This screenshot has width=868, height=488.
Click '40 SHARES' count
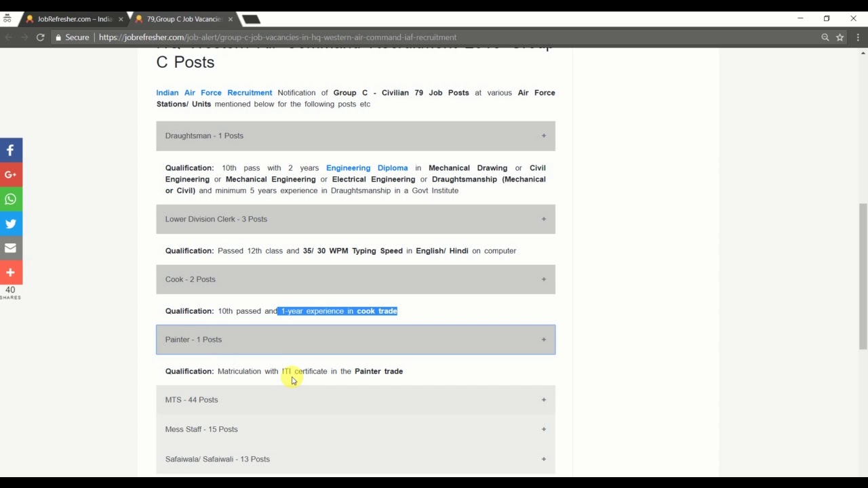(x=10, y=293)
